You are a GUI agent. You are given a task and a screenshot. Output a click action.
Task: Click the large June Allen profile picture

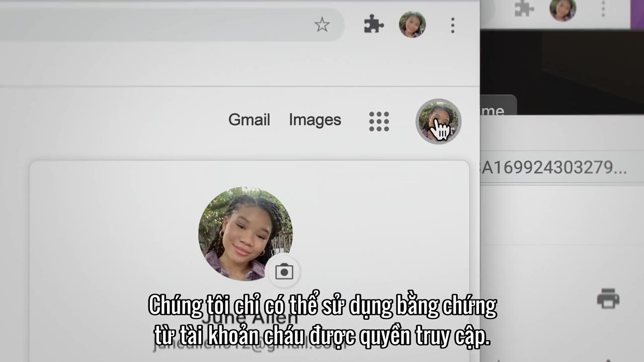246,234
